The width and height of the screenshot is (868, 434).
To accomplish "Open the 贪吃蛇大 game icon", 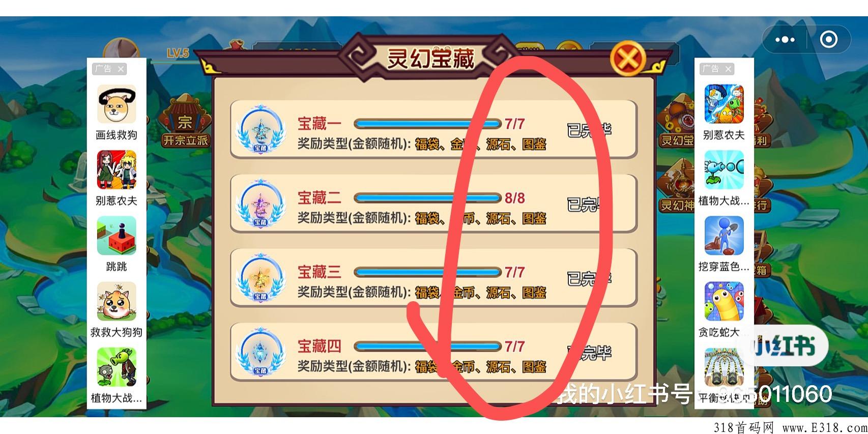I will click(724, 302).
